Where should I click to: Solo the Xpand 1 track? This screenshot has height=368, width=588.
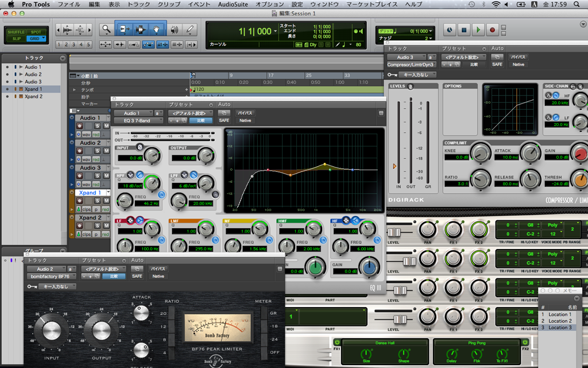[97, 201]
